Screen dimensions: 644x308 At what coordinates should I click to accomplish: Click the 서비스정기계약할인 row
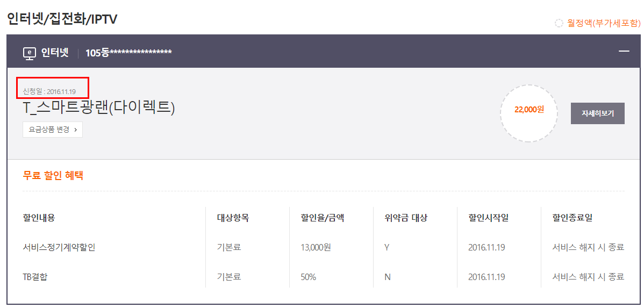[59, 247]
